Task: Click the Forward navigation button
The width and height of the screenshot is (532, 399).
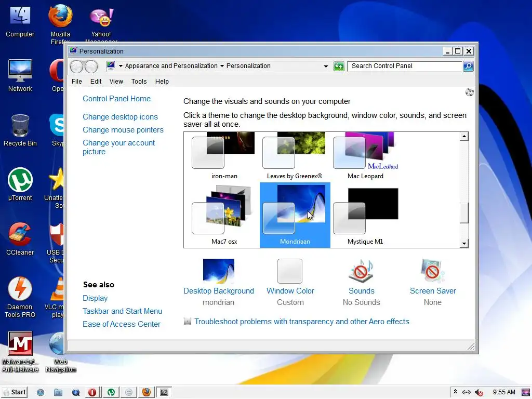Action: tap(91, 66)
